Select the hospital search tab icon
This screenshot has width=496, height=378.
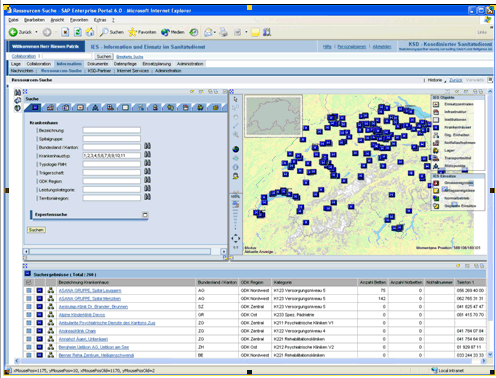coord(35,107)
